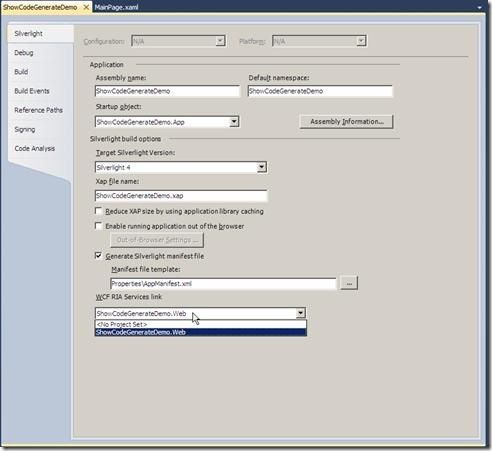Browse for the manifest file template
Viewport: 492px width, 451px height.
[x=349, y=283]
